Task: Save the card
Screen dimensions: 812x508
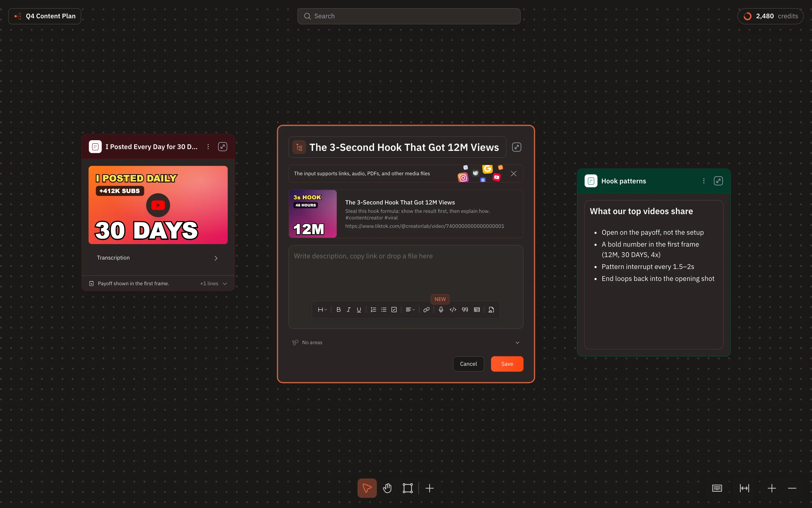Action: tap(507, 364)
